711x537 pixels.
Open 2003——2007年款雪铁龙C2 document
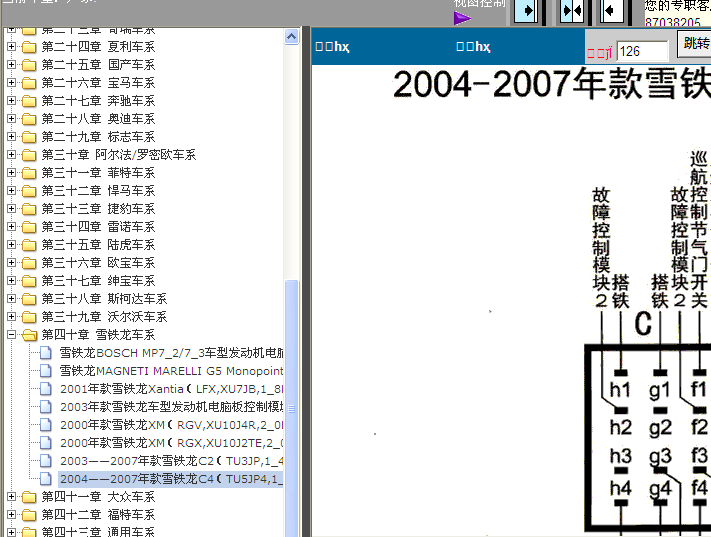coord(171,461)
